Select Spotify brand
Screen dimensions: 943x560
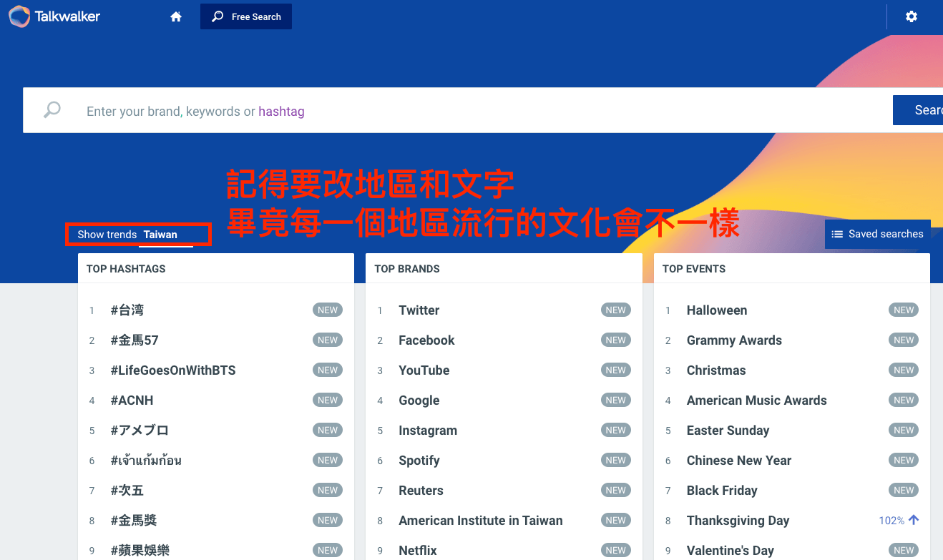tap(419, 461)
